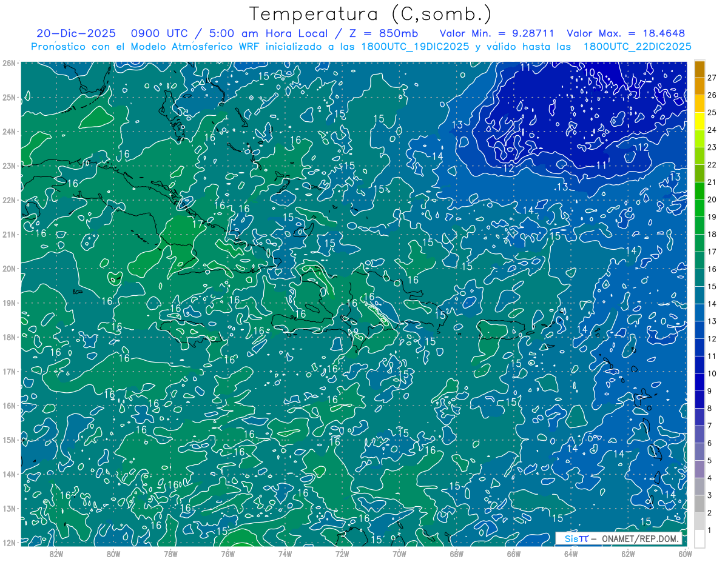Click the '74W' longitude axis label
The image size is (728, 562).
coord(285,554)
